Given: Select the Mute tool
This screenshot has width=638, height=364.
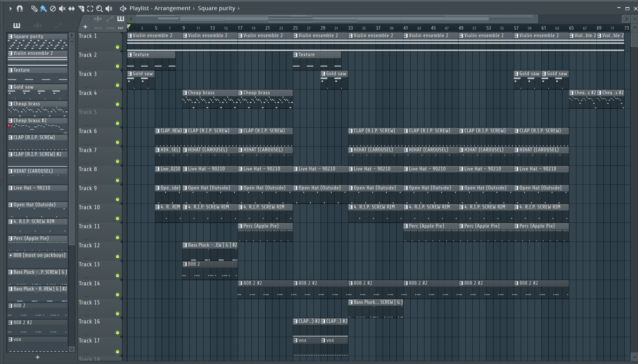Looking at the screenshot, I should [x=62, y=9].
